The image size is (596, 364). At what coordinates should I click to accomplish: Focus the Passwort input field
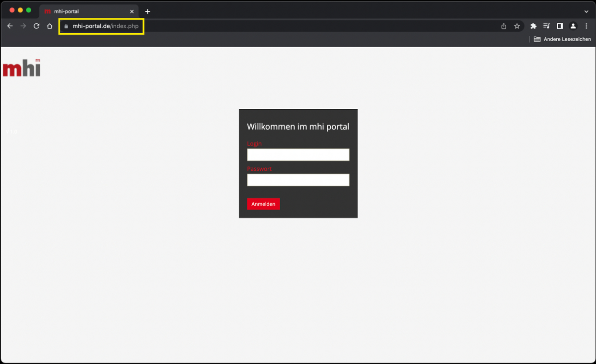click(298, 180)
